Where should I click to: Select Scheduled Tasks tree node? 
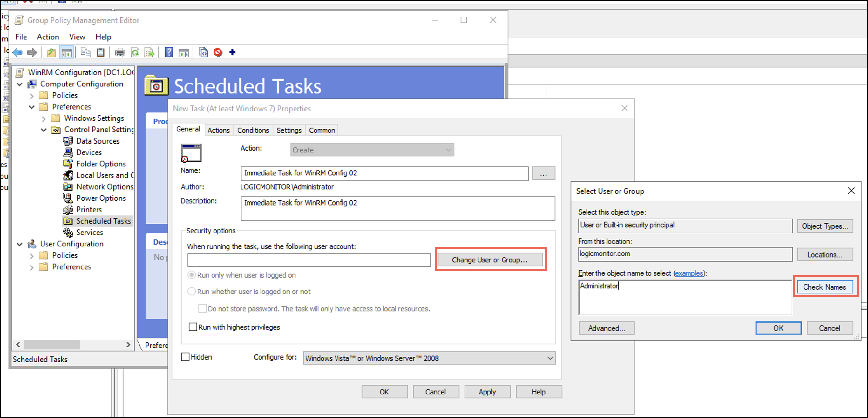coord(104,221)
